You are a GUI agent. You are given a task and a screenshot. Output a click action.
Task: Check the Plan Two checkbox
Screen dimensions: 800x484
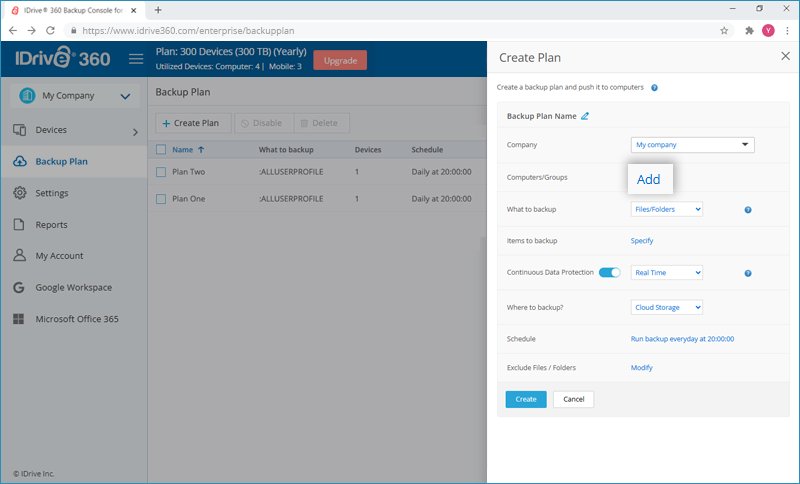coord(161,172)
